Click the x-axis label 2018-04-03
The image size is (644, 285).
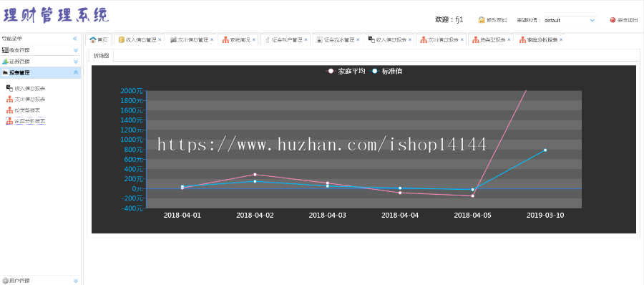pyautogui.click(x=328, y=215)
